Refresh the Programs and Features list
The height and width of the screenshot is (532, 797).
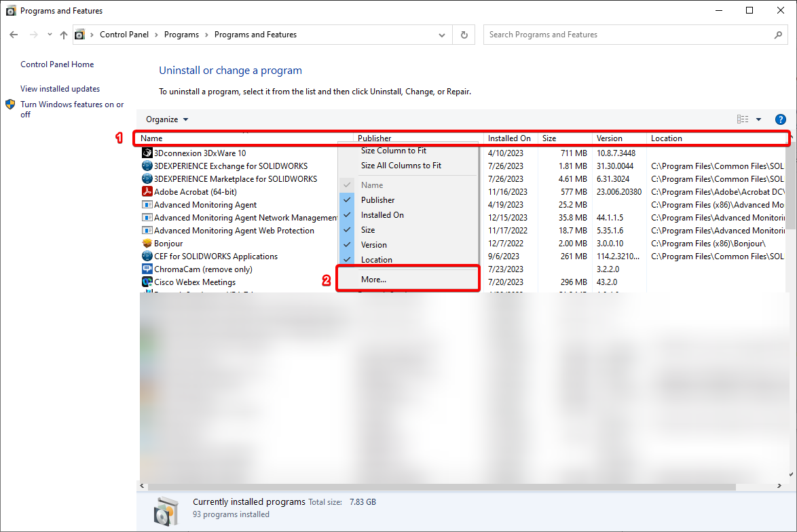click(464, 35)
